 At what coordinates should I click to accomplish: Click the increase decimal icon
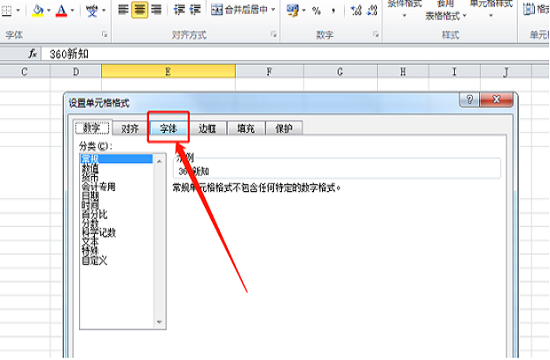[x=356, y=11]
